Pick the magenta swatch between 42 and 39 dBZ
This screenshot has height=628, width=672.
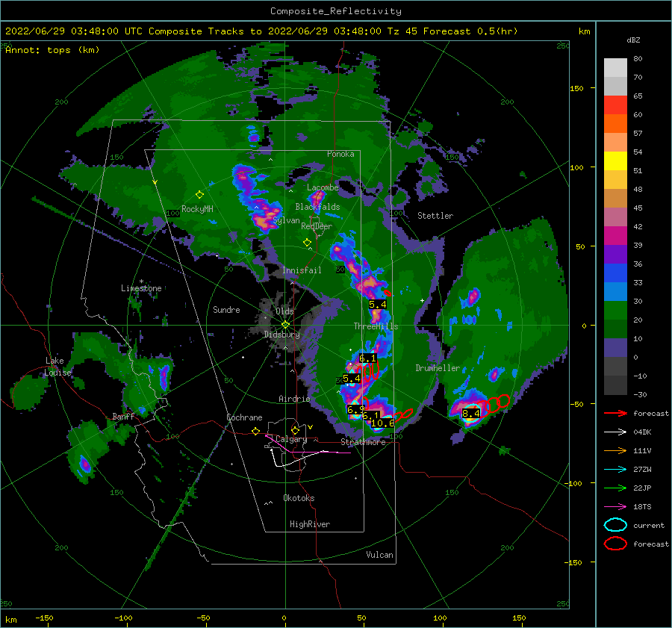(x=615, y=235)
